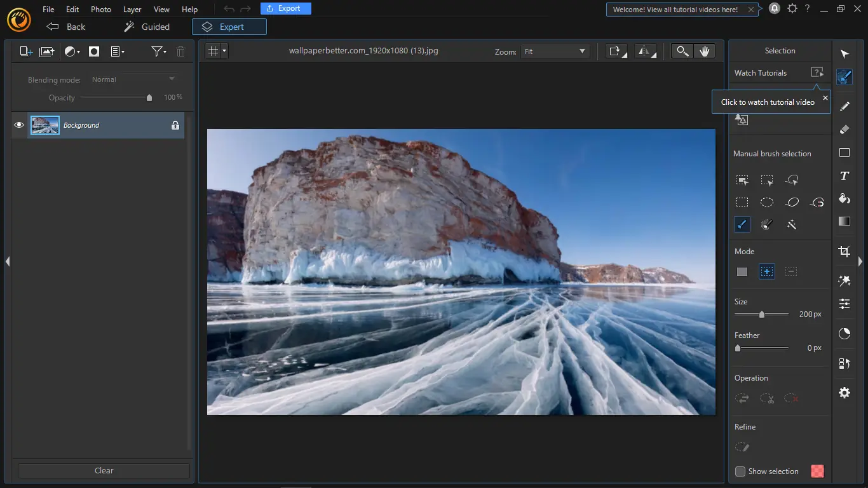Toggle the Background layer lock
Image resolution: width=868 pixels, height=488 pixels.
coord(175,125)
